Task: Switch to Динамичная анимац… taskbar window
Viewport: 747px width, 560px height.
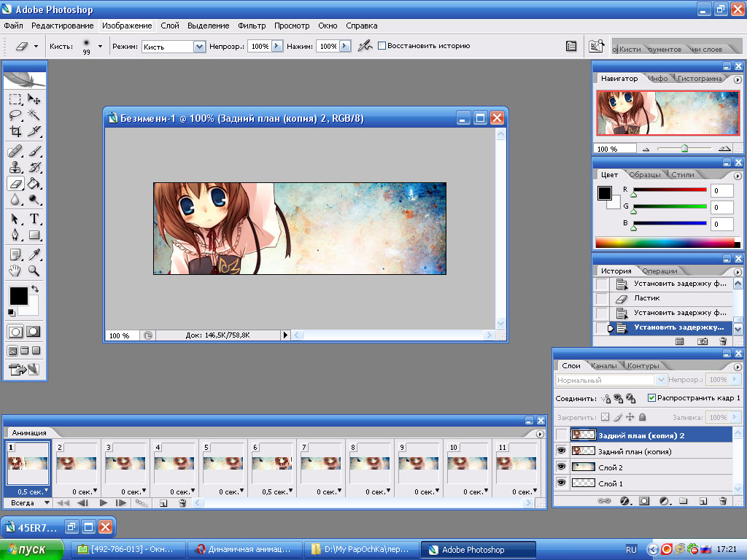Action: [x=244, y=550]
